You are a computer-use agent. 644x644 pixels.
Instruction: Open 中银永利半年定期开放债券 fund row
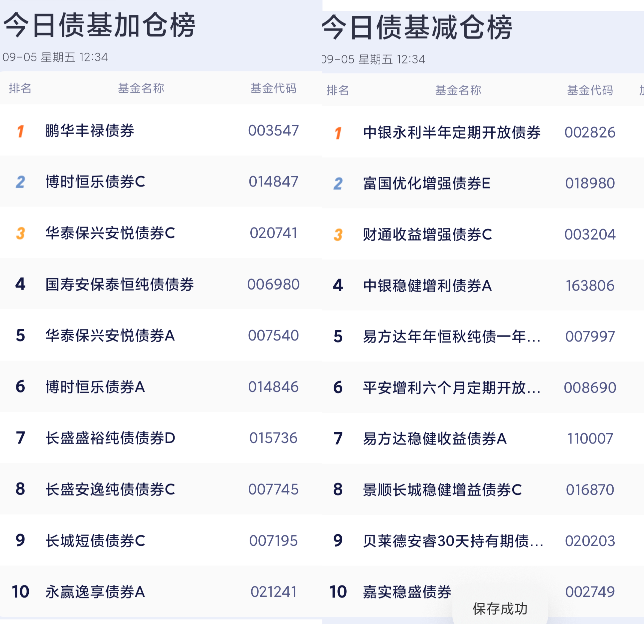(x=483, y=132)
